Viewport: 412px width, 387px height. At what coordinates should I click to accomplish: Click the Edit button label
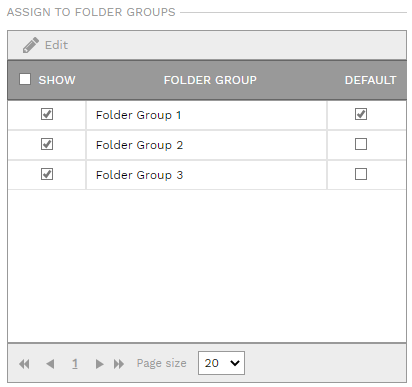(56, 45)
